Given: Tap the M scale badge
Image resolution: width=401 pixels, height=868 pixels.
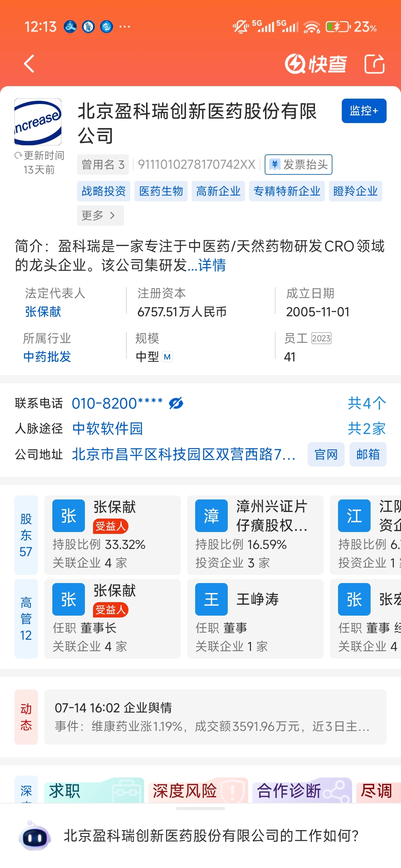Looking at the screenshot, I should (x=167, y=357).
